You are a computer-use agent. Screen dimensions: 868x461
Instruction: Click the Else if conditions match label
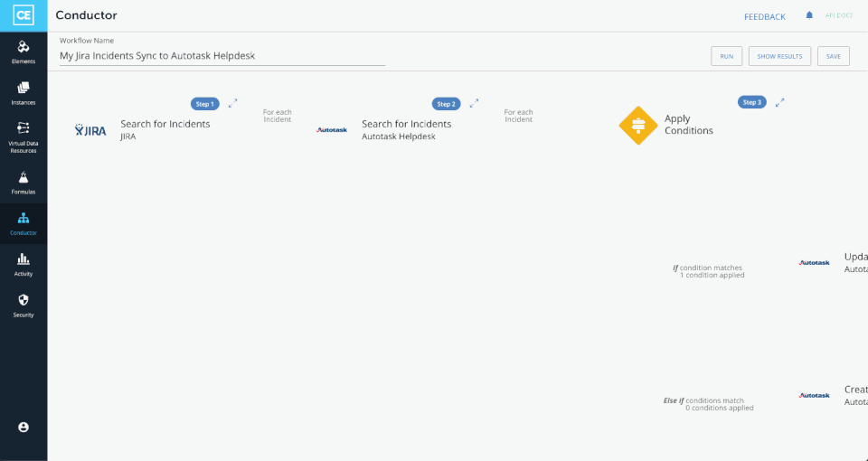(708, 404)
